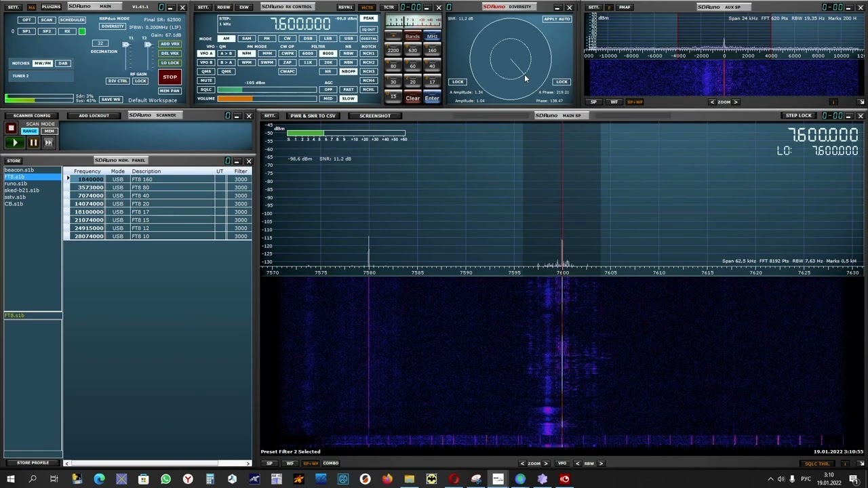Click the blue Enter keypad key
Screen dimensions: 868x488
tap(432, 98)
